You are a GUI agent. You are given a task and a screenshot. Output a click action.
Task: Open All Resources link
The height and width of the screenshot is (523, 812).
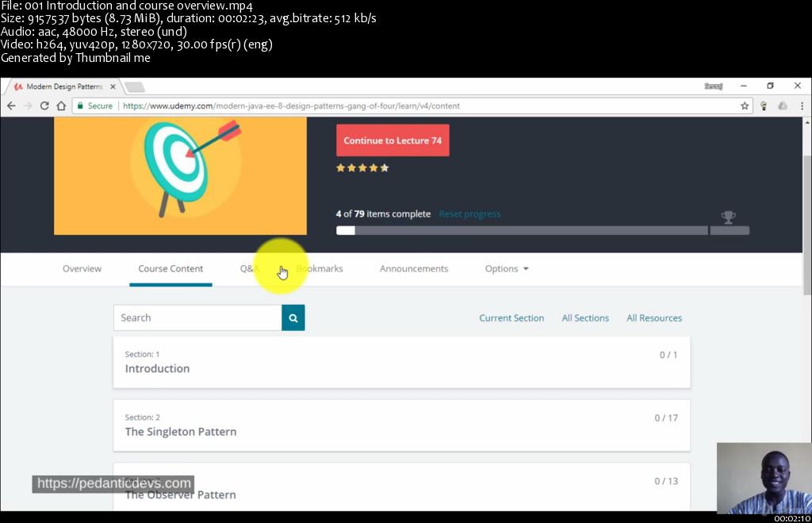tap(654, 318)
